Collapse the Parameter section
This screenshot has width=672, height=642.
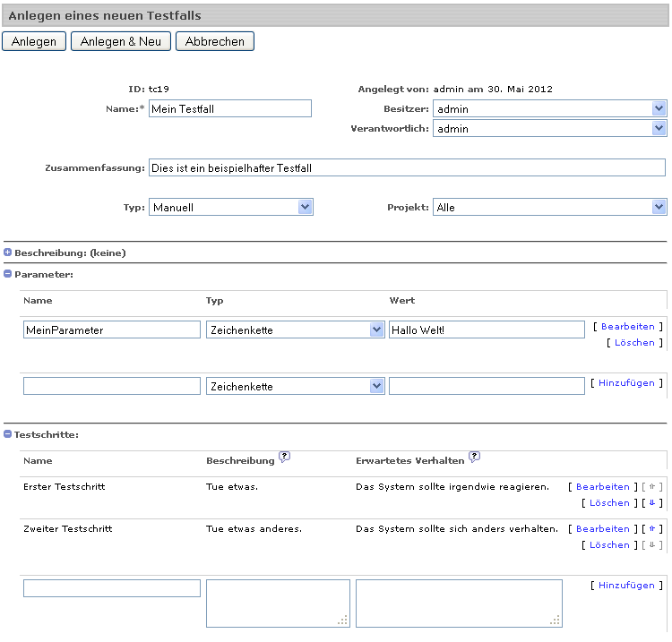[x=8, y=274]
